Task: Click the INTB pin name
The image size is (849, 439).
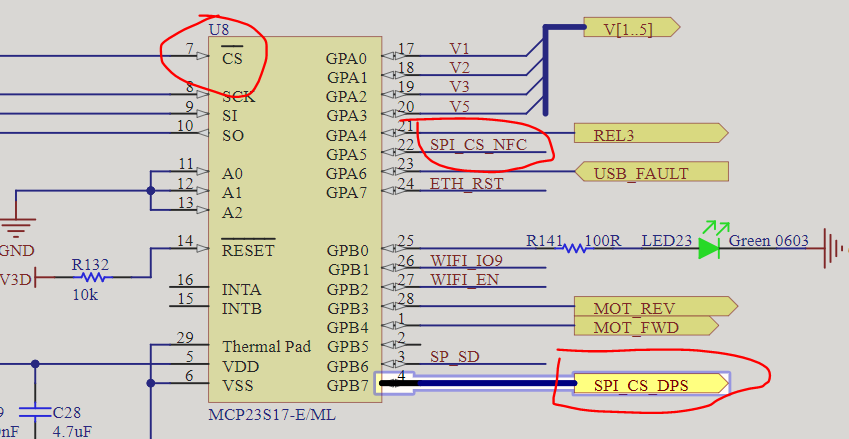Action: coord(241,309)
